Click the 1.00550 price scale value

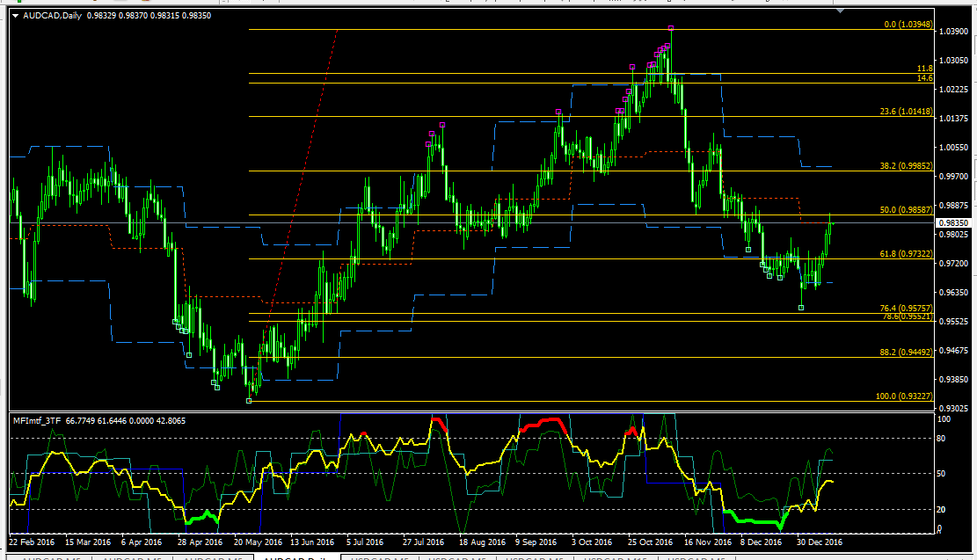click(953, 148)
